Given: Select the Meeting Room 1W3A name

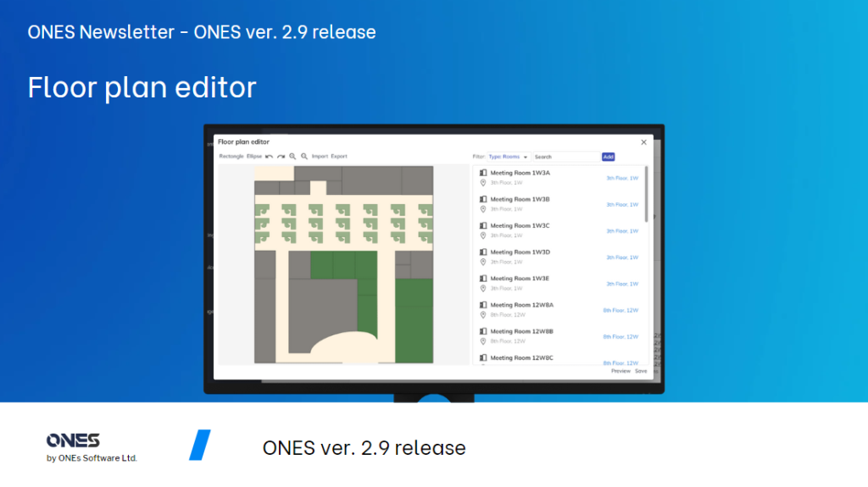Looking at the screenshot, I should click(x=520, y=173).
